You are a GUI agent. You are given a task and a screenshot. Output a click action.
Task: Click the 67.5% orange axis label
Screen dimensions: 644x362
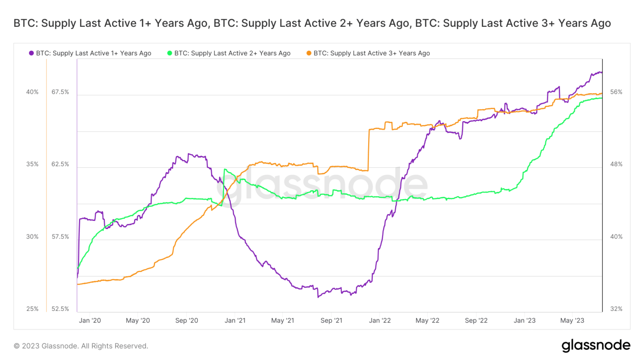pos(60,92)
